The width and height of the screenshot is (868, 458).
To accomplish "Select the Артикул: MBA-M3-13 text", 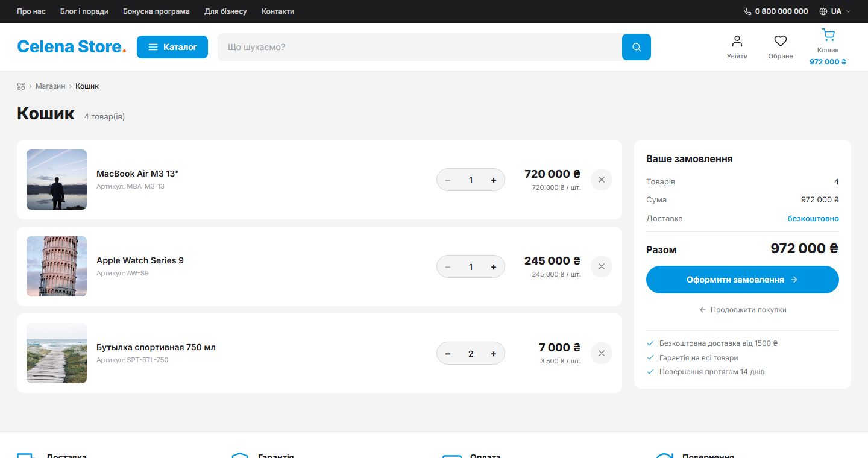I will (130, 186).
